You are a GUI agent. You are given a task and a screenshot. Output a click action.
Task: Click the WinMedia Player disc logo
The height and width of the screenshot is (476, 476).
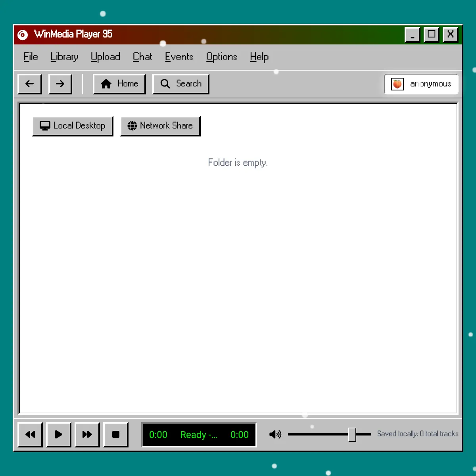tap(23, 35)
